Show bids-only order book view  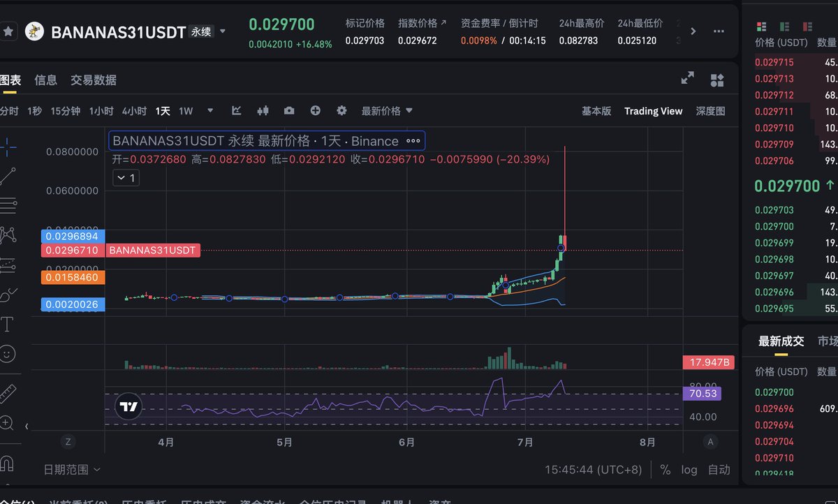point(785,27)
